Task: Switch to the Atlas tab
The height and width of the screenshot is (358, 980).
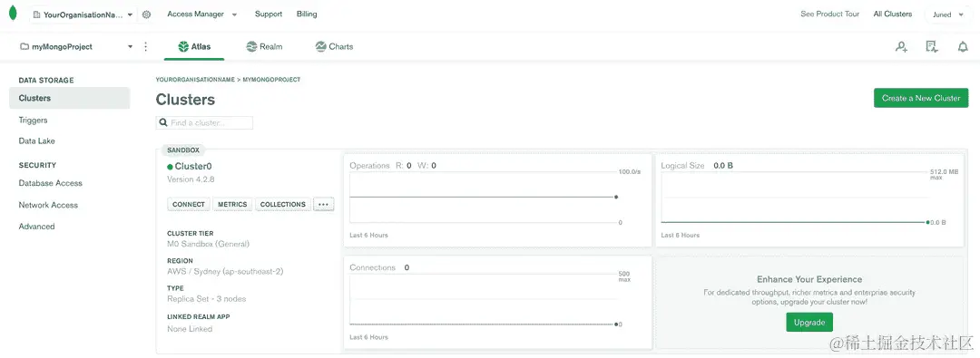Action: point(194,46)
